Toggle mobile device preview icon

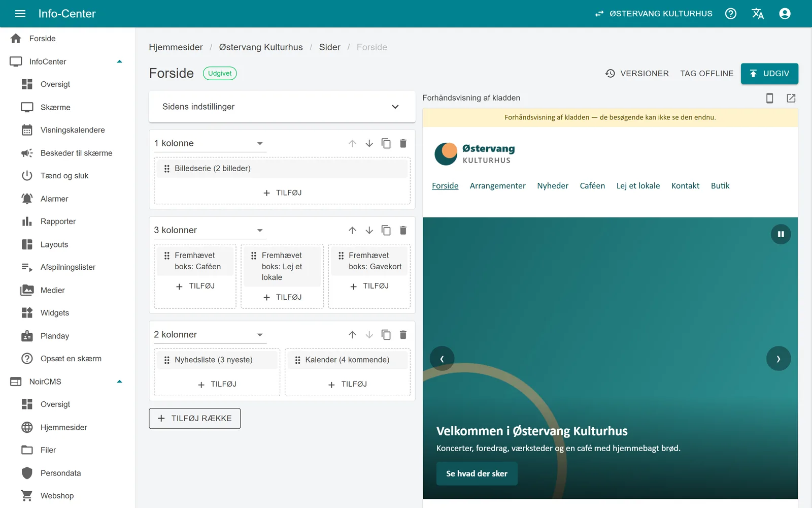tap(769, 98)
